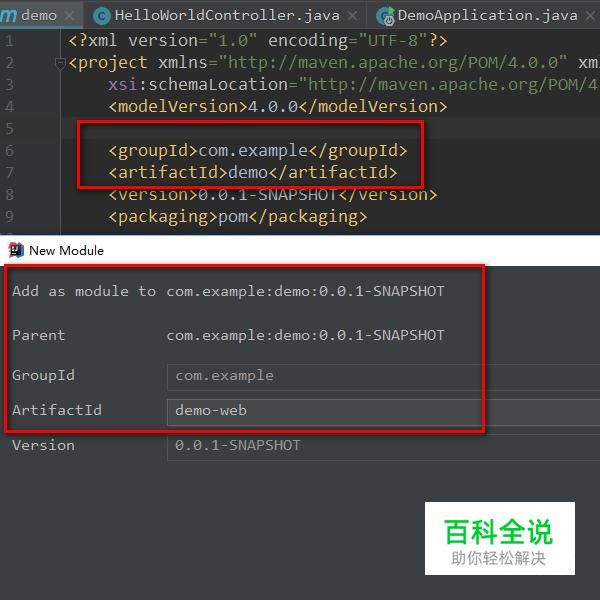
Task: Click the Parent value com.example:demo:0.0.1-SNAPSHOT
Action: coord(305,335)
